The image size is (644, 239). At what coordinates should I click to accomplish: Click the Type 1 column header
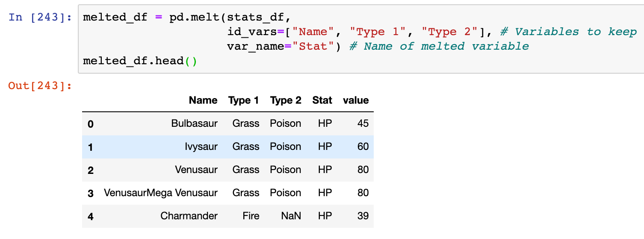(244, 100)
